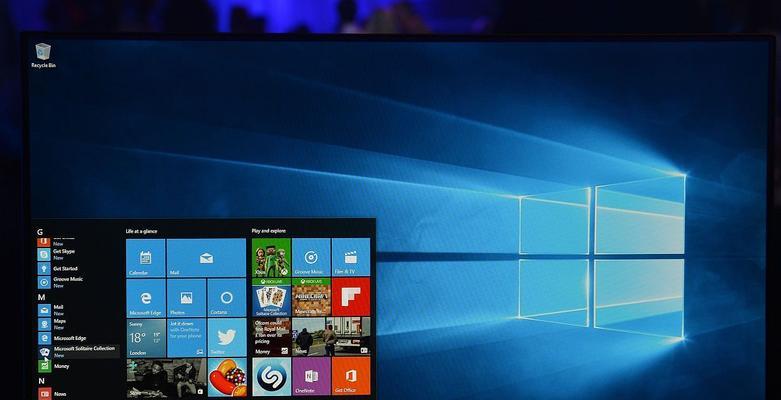The height and width of the screenshot is (400, 781).
Task: Click the letter G section header
Action: [x=40, y=231]
